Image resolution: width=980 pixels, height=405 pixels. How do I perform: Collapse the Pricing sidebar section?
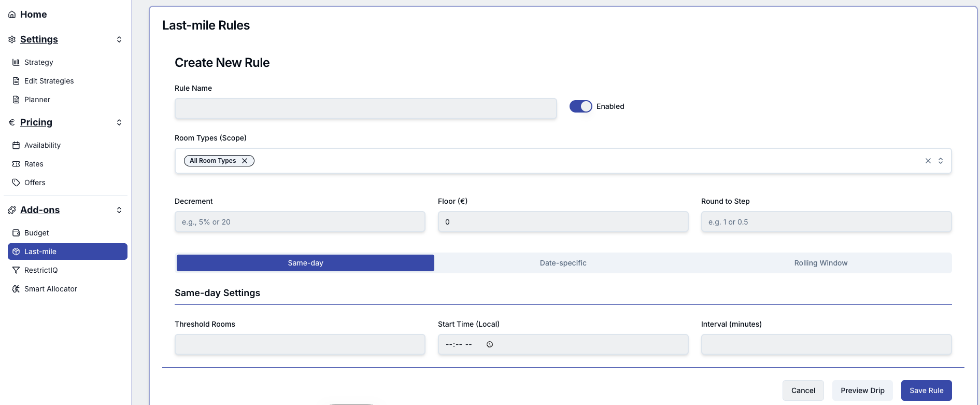coord(119,122)
